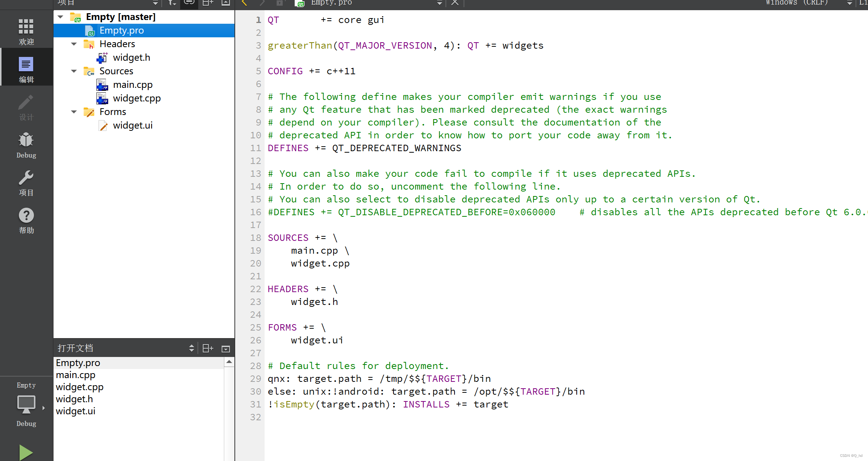868x461 pixels.
Task: Click the Forms folder icon
Action: 89,112
